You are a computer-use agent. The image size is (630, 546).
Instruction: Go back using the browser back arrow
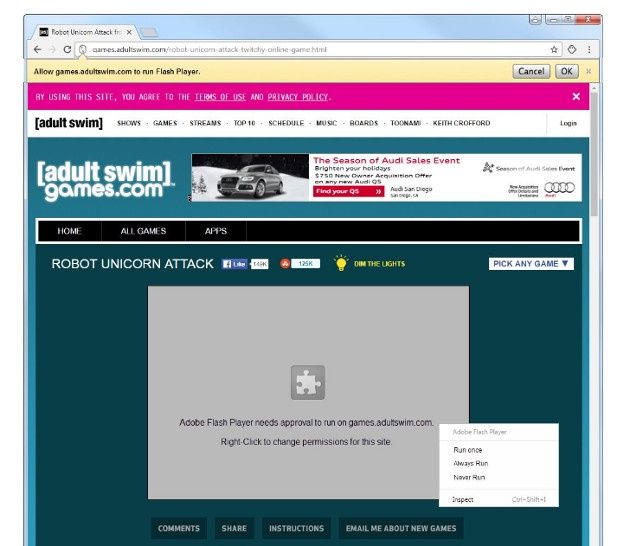37,49
